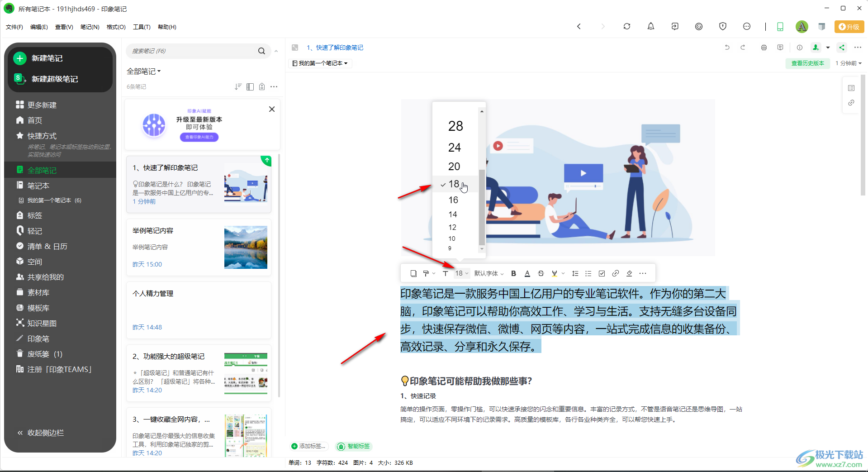The width and height of the screenshot is (868, 472).
Task: Click the Bold formatting button
Action: [x=513, y=273]
